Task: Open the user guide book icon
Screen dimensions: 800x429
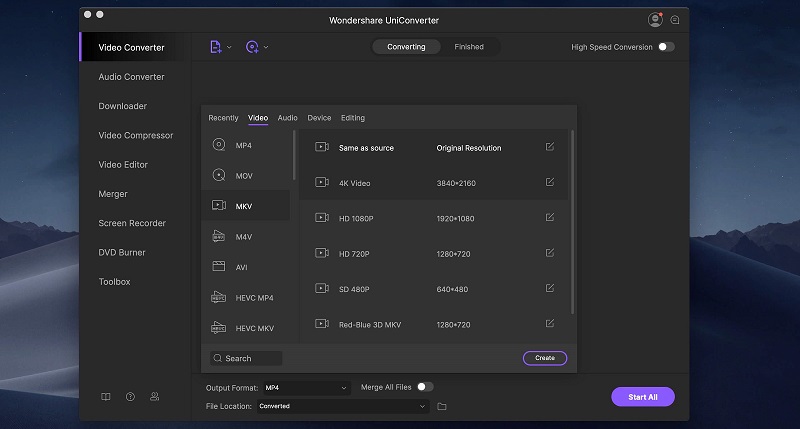Action: point(106,396)
